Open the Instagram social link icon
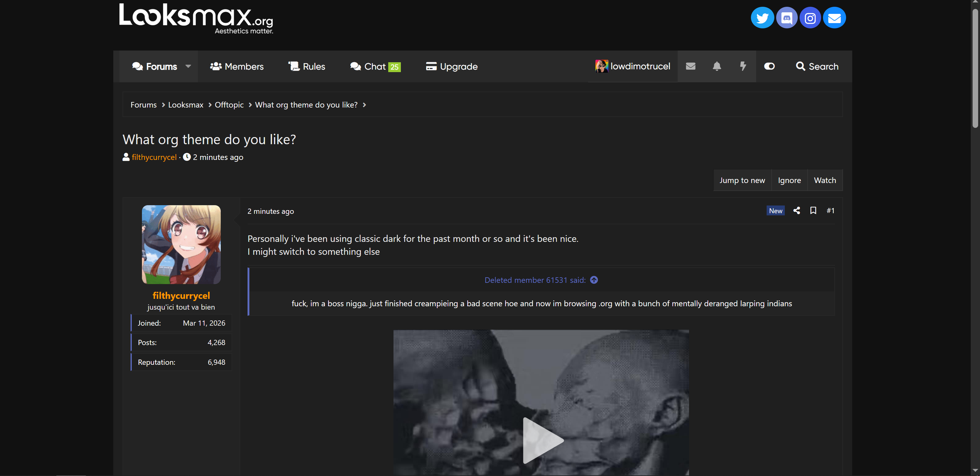The height and width of the screenshot is (476, 980). click(810, 18)
